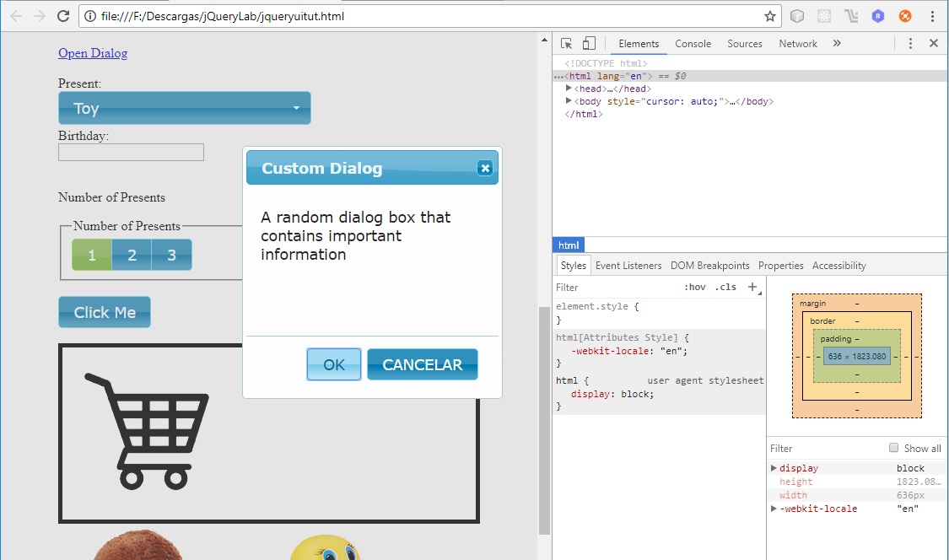Click the element.style rule header
This screenshot has width=949, height=560.
(x=598, y=306)
